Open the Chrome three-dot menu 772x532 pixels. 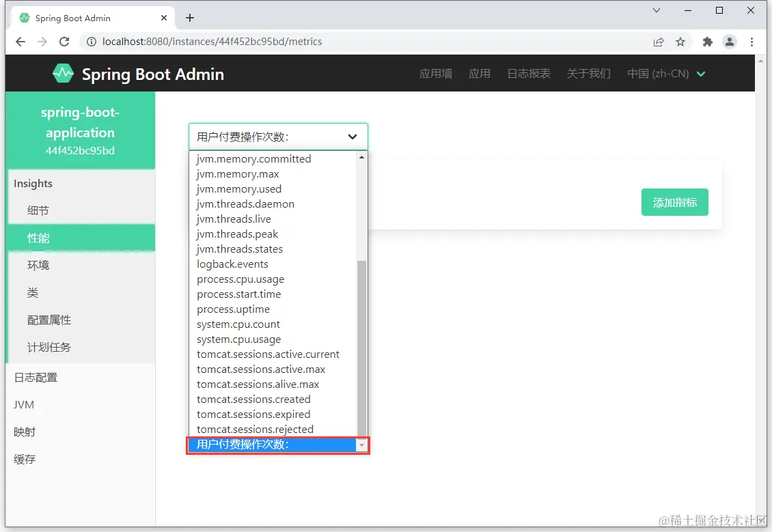pyautogui.click(x=752, y=42)
